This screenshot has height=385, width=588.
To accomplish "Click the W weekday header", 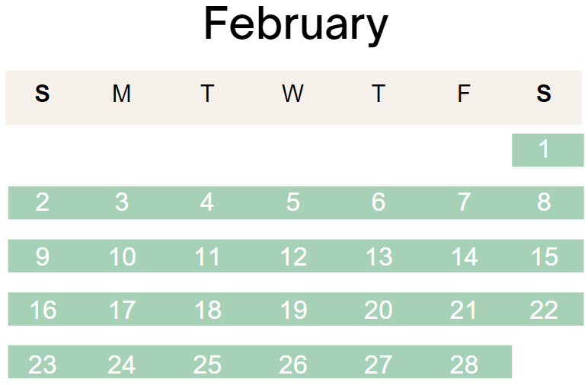I will [x=293, y=94].
